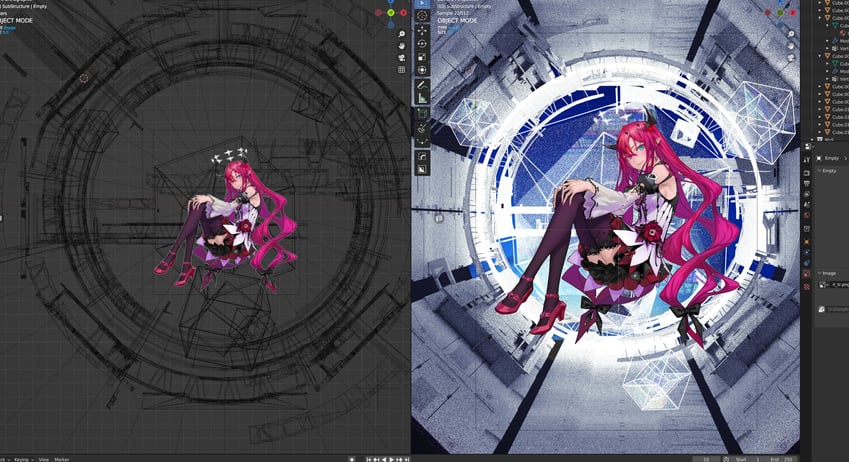Select the Scale tool
The width and height of the screenshot is (849, 462).
422,57
